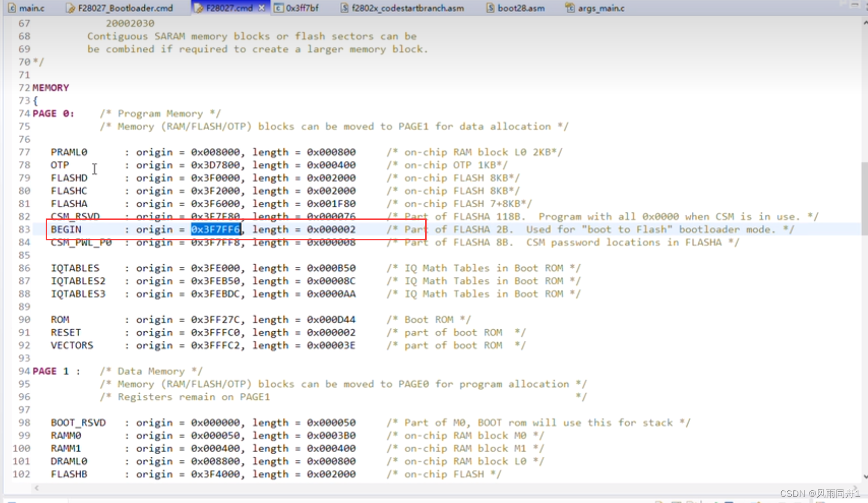
Task: Click the vertical scrollbar up arrow
Action: coord(865,23)
